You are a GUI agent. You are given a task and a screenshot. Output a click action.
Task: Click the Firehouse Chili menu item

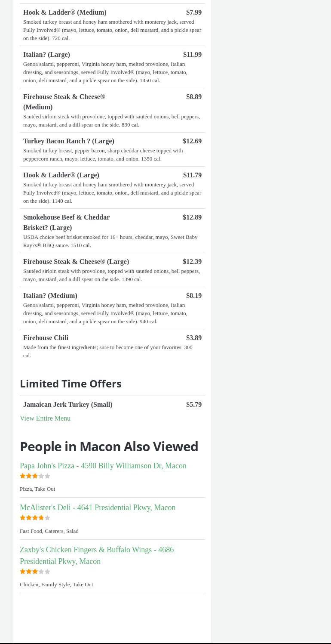tap(46, 338)
